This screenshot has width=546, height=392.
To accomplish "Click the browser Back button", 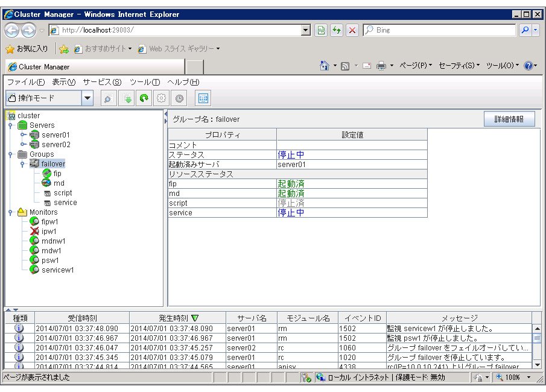I will coord(12,30).
